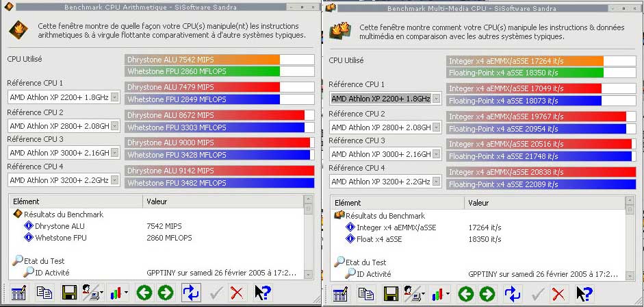The width and height of the screenshot is (644, 307).
Task: Select Whetstone FPU row in results list
Action: coord(61,238)
